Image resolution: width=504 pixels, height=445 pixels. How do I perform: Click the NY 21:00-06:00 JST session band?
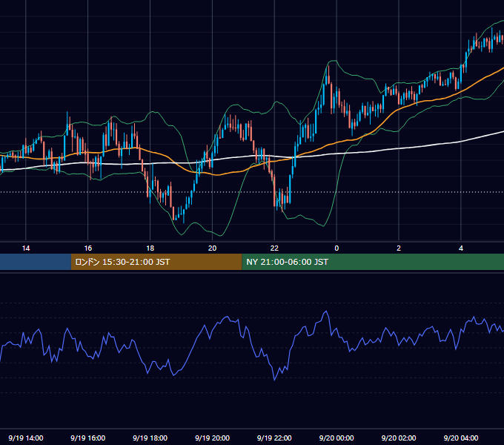373,262
